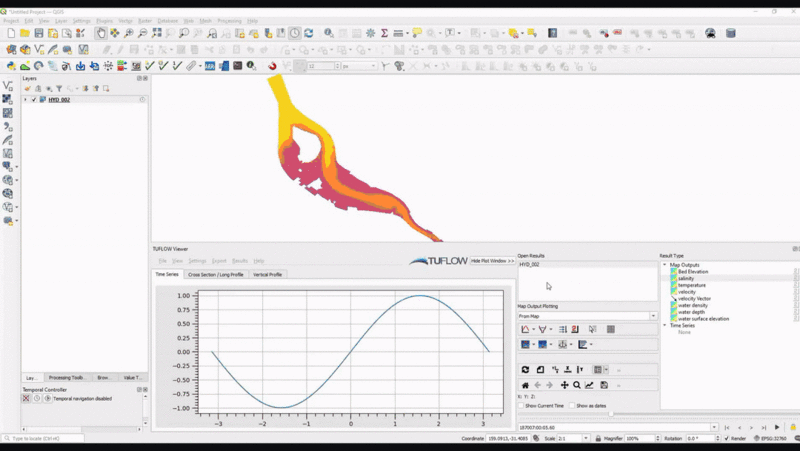Toggle visibility of HYD_002 layer
Screen dimensions: 800x451
click(x=34, y=100)
